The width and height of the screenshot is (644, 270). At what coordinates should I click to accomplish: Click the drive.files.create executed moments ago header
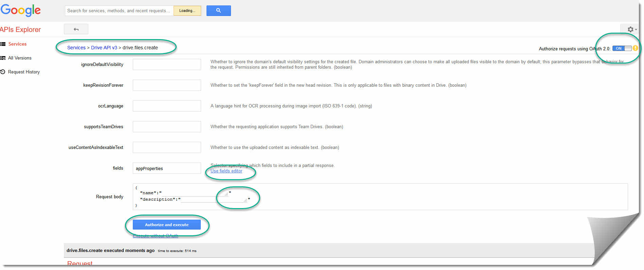[110, 251]
